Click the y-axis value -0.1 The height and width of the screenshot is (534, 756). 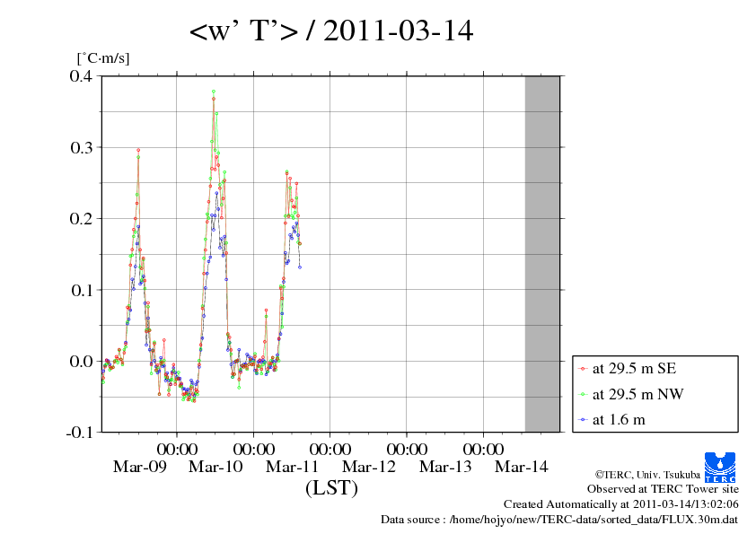coord(79,433)
